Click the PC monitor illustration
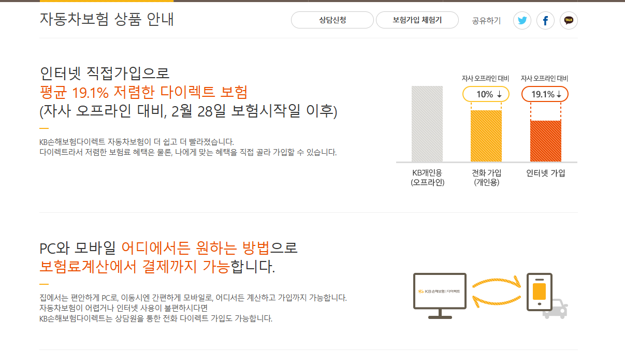The width and height of the screenshot is (625, 364). (x=440, y=296)
